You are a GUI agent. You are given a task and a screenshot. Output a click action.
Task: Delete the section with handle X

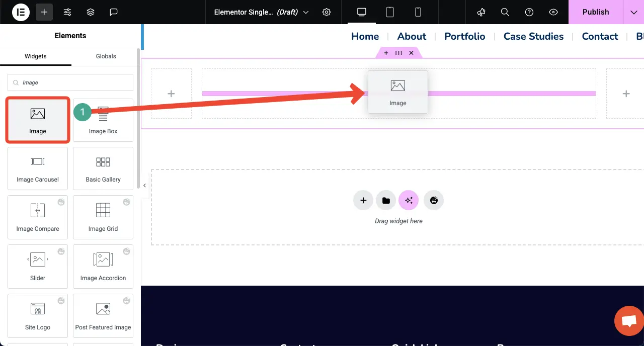pyautogui.click(x=411, y=53)
